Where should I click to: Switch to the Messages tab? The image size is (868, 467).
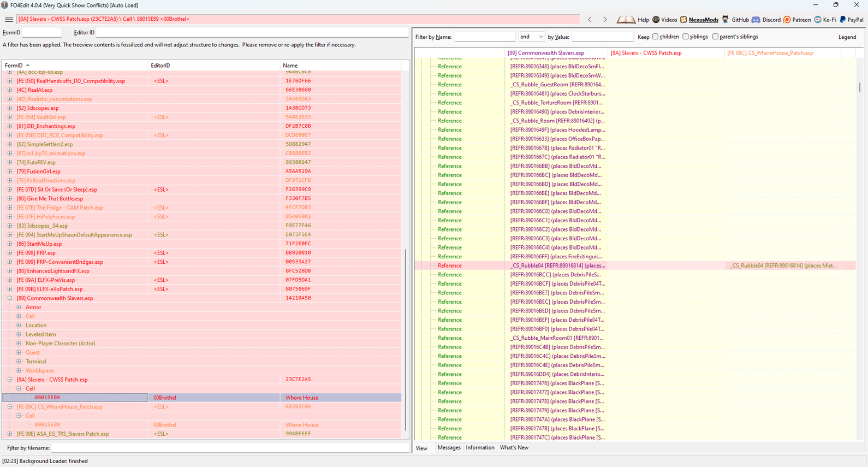tap(449, 448)
